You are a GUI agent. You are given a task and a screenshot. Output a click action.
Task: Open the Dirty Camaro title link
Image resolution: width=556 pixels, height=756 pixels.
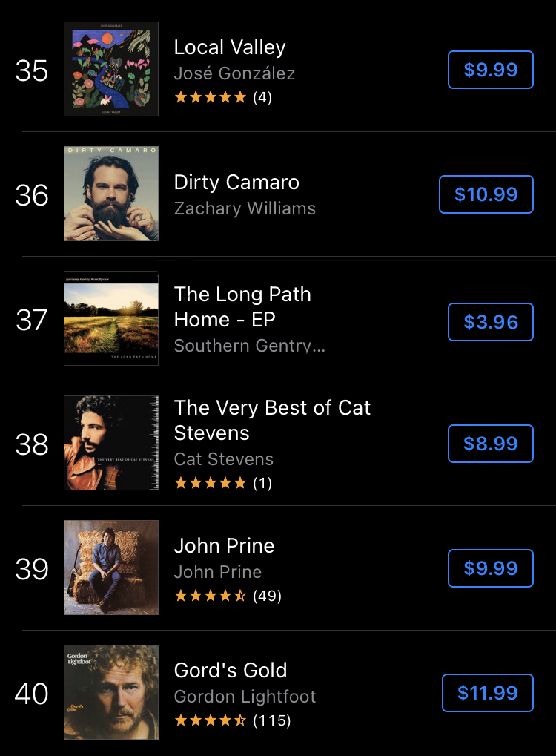click(236, 183)
